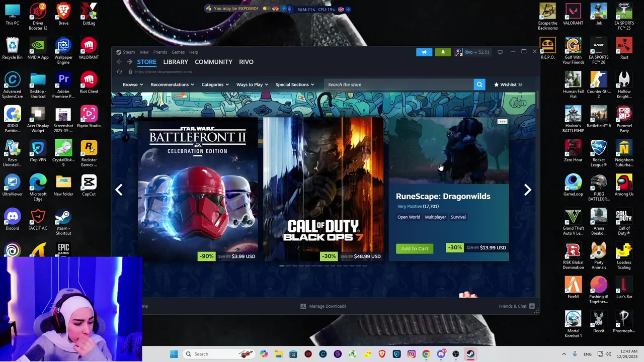Open Instagram from taskbar
Viewport: 644px width, 362px height.
[x=412, y=354]
